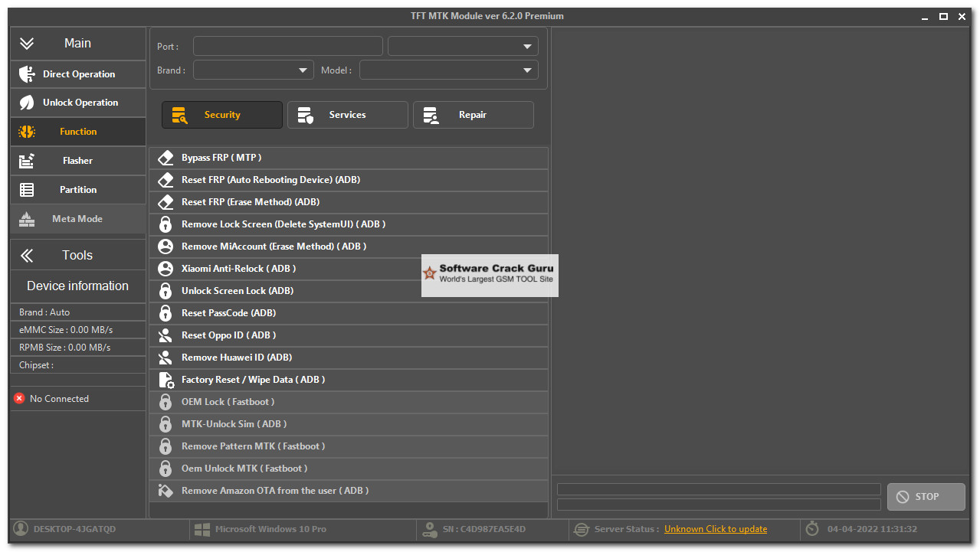Click account icon for Remove MiAccount

[166, 247]
